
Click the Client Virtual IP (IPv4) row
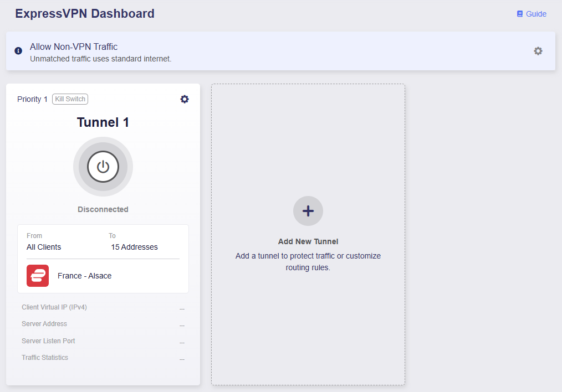point(103,307)
